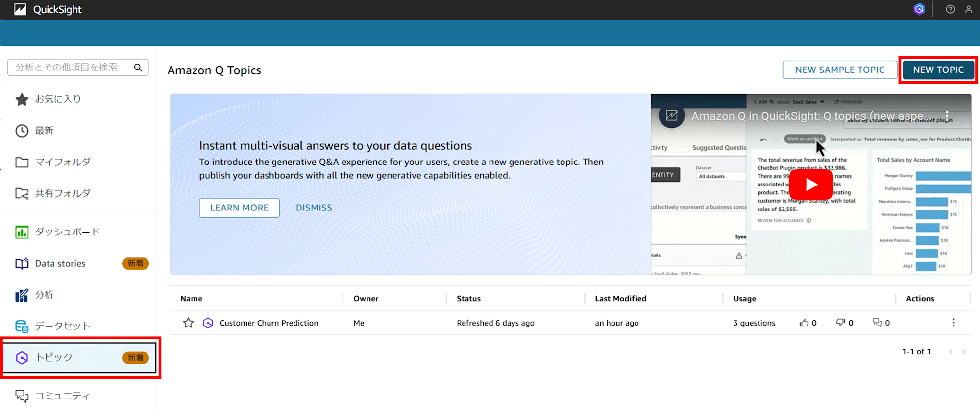Image resolution: width=980 pixels, height=419 pixels.
Task: Go to previous page of topics
Action: (951, 352)
